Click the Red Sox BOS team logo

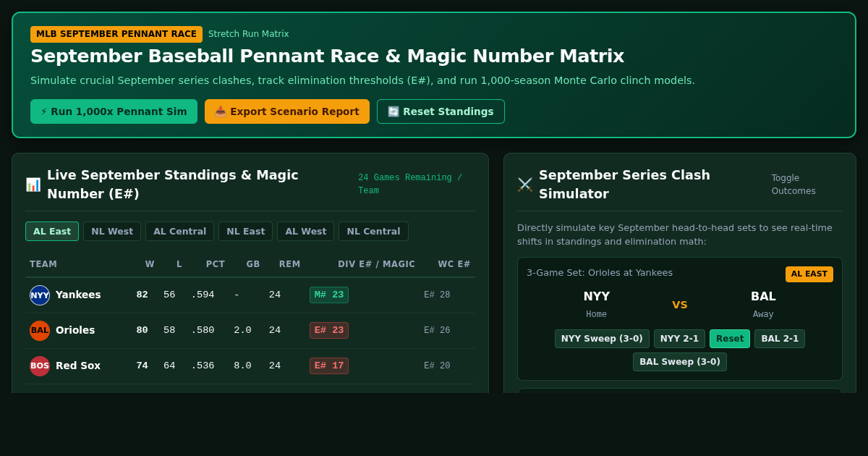click(40, 366)
